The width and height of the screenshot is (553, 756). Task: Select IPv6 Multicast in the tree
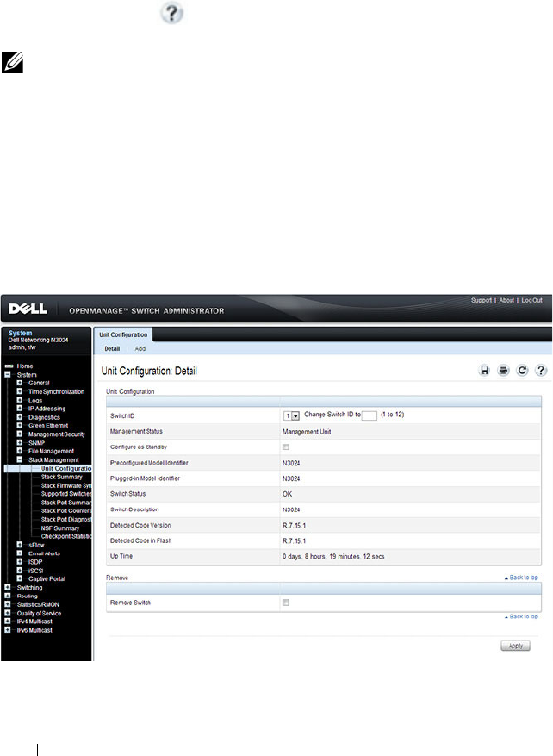(34, 629)
